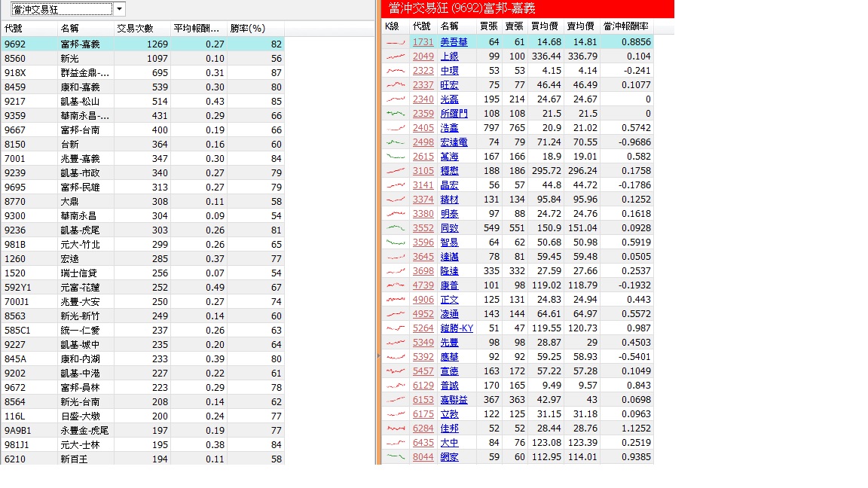Open stock name link 同致
The height and width of the screenshot is (488, 868).
[450, 228]
